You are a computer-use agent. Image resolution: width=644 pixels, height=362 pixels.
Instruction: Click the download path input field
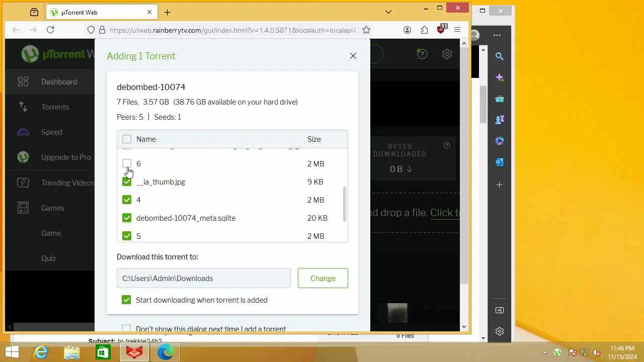click(204, 278)
